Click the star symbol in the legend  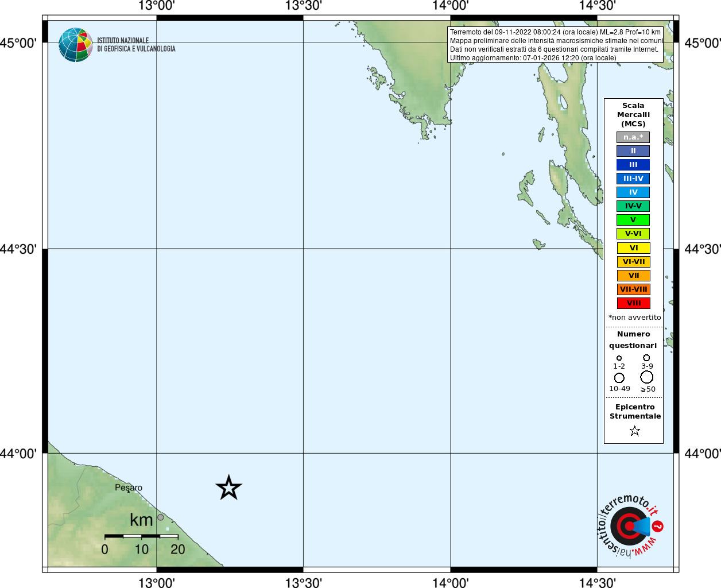[x=634, y=431]
